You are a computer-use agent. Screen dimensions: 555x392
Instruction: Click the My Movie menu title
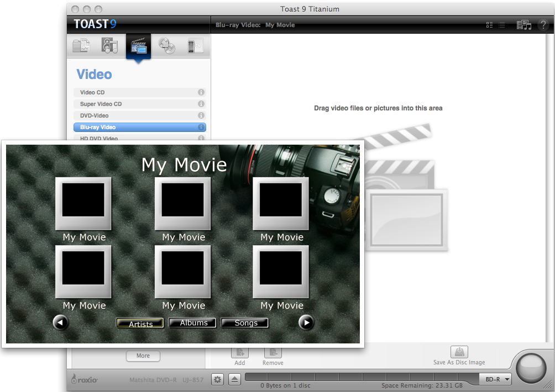pos(184,165)
